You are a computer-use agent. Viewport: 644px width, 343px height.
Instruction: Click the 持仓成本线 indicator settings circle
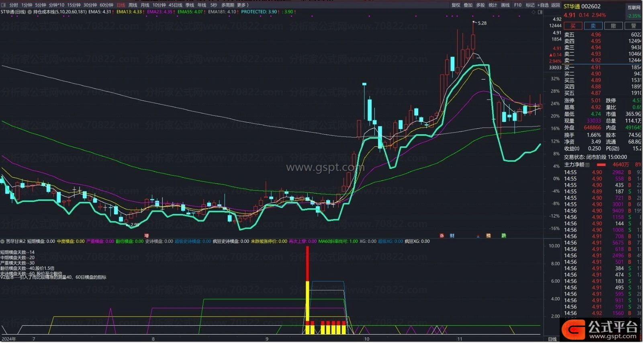click(30, 12)
